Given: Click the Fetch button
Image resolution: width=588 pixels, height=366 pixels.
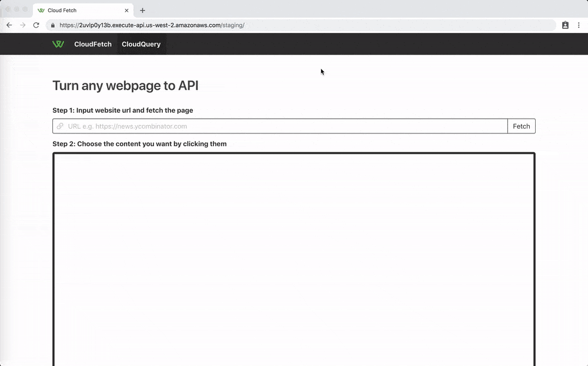Looking at the screenshot, I should click(521, 126).
